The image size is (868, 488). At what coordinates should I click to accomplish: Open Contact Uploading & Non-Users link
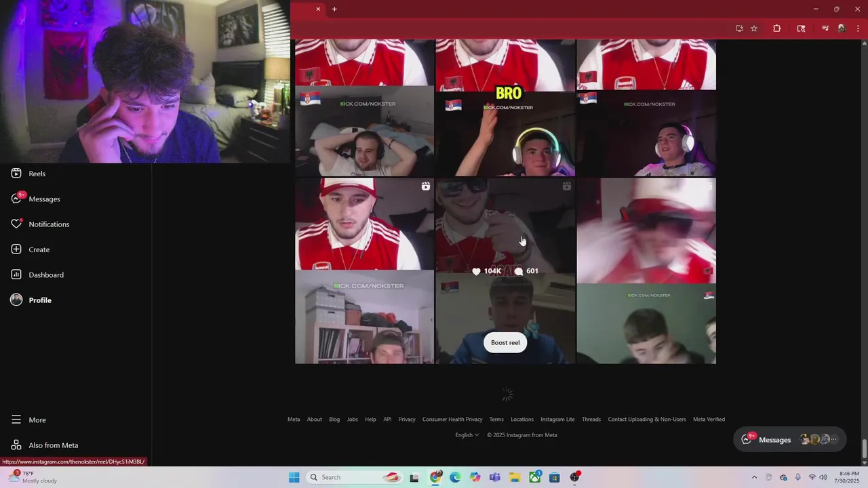(647, 419)
